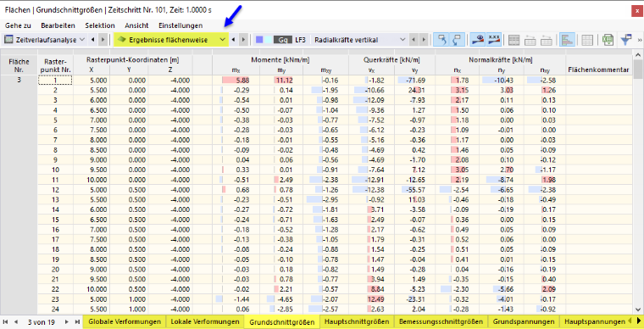The height and width of the screenshot is (329, 644).
Task: Click the Normalkräfte [kN/m] column header
Action: 500,59
